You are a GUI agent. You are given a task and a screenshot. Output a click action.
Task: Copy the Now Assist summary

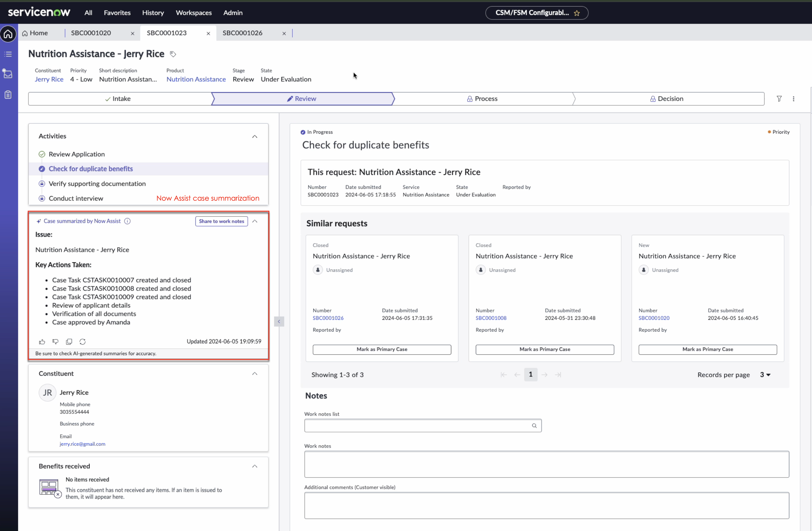pyautogui.click(x=69, y=341)
